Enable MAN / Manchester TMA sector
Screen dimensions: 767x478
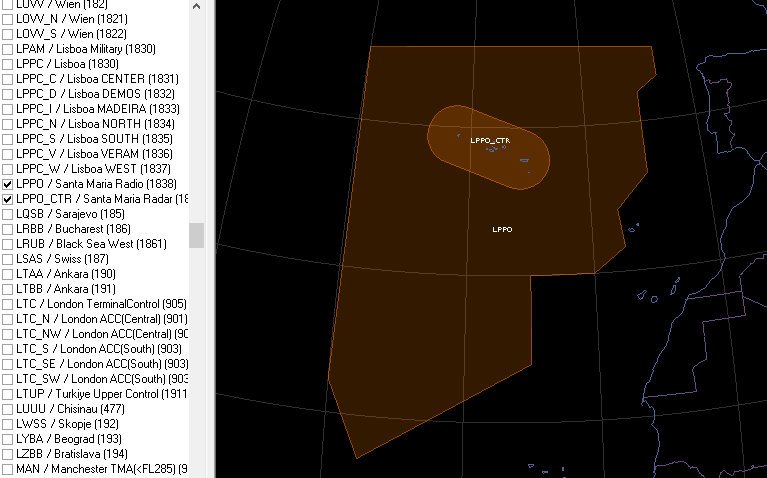8,469
